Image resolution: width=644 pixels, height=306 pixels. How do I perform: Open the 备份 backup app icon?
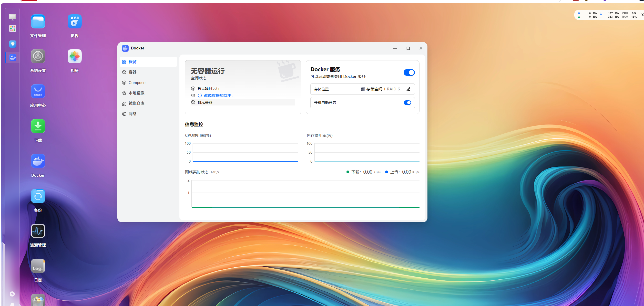tap(38, 196)
